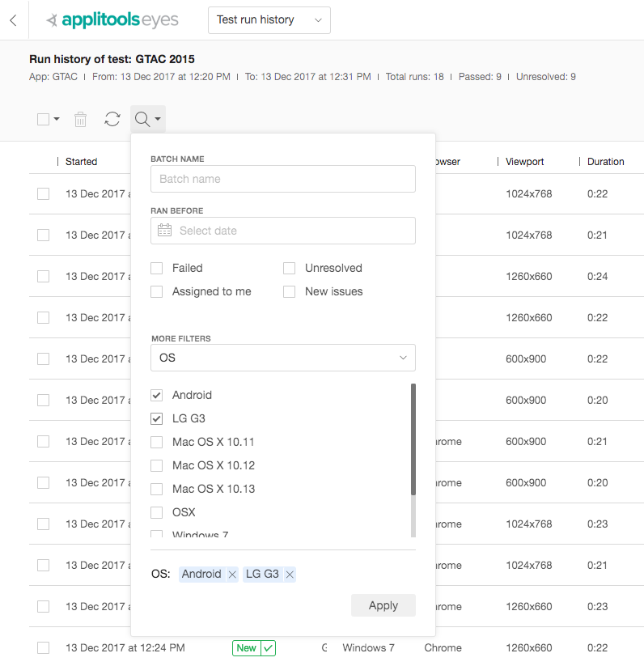Refresh the test run list
Viewport: 644px width, 666px height.
112,118
